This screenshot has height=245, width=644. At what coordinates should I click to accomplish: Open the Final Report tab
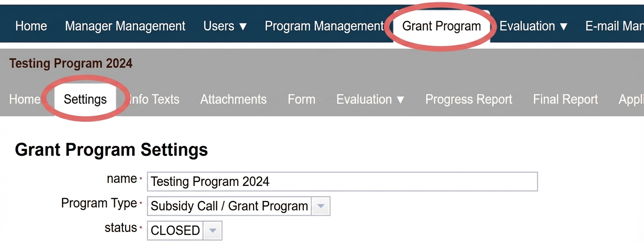click(x=565, y=99)
